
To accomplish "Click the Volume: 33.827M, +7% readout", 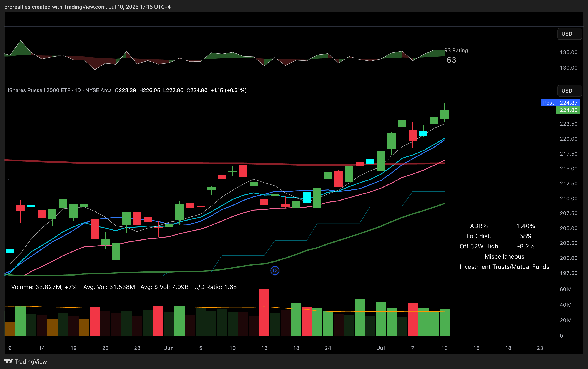I will (44, 287).
